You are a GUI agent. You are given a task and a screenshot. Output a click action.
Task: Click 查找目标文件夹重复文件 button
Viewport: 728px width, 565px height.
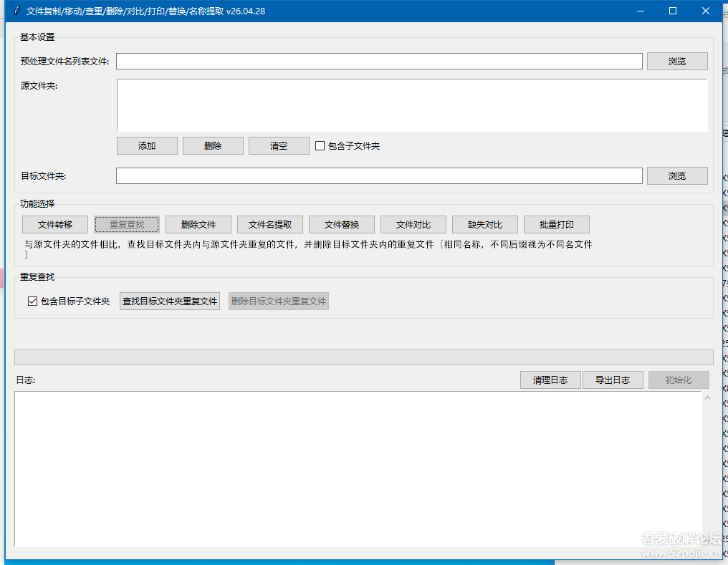[170, 301]
